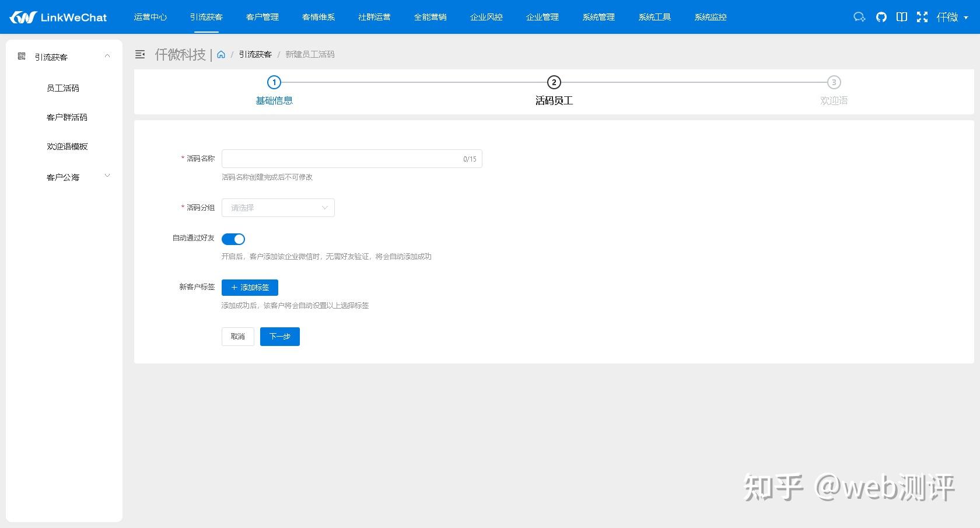Click the home icon in the breadcrumb
This screenshot has height=528, width=980.
220,54
